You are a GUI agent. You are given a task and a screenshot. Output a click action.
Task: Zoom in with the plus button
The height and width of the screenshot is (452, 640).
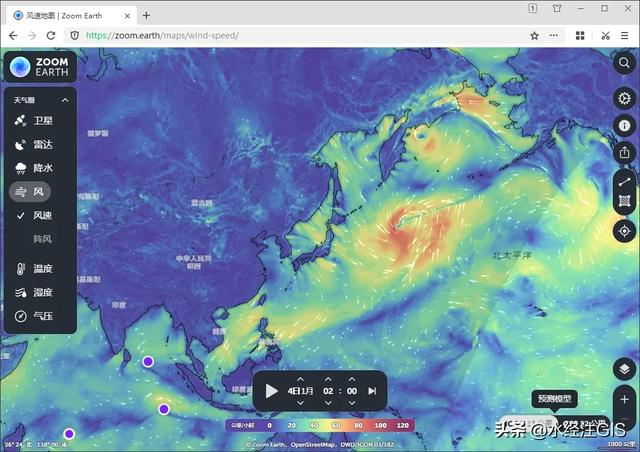pos(624,399)
